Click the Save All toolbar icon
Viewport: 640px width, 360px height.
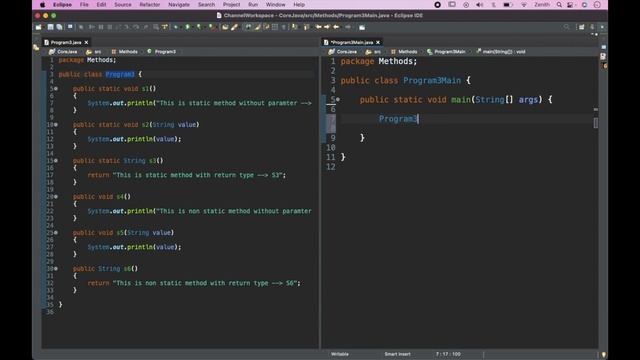59,27
